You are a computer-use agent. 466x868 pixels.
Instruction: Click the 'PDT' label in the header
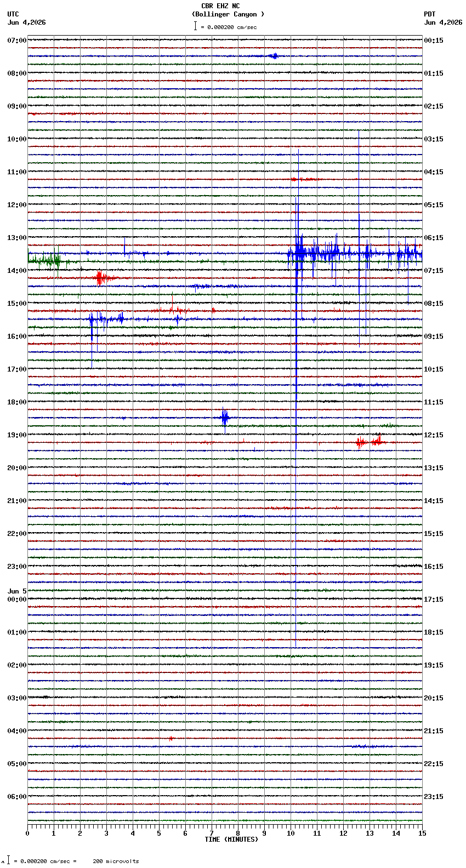429,14
